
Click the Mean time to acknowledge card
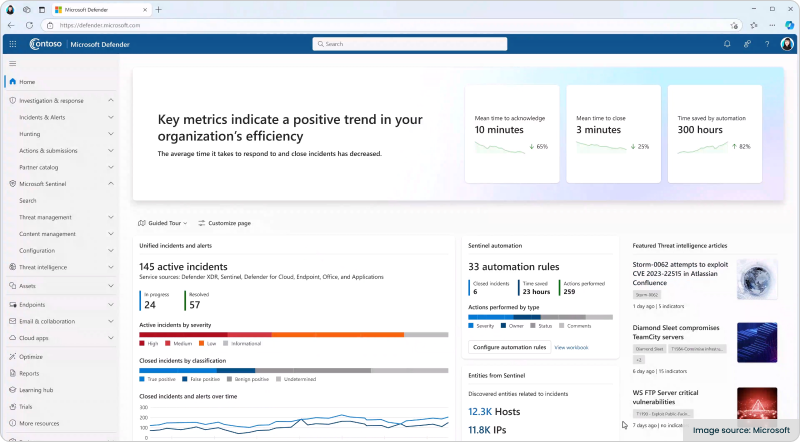coord(512,134)
